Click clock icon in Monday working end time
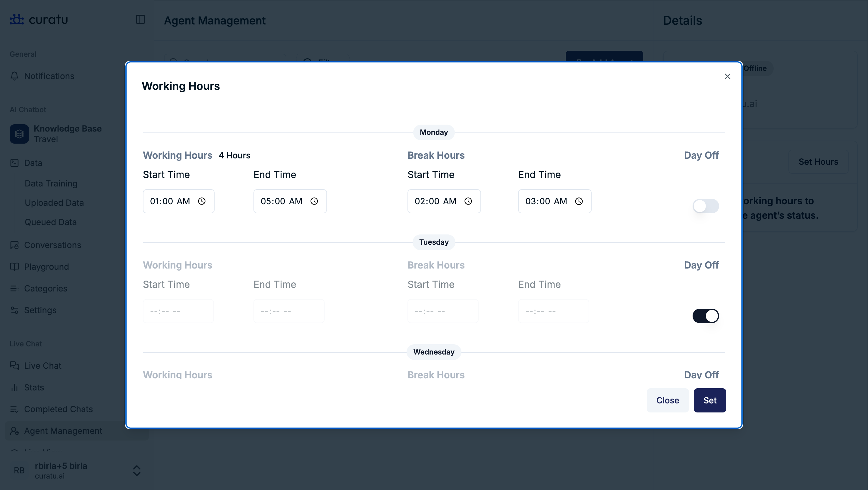868x490 pixels. (314, 201)
